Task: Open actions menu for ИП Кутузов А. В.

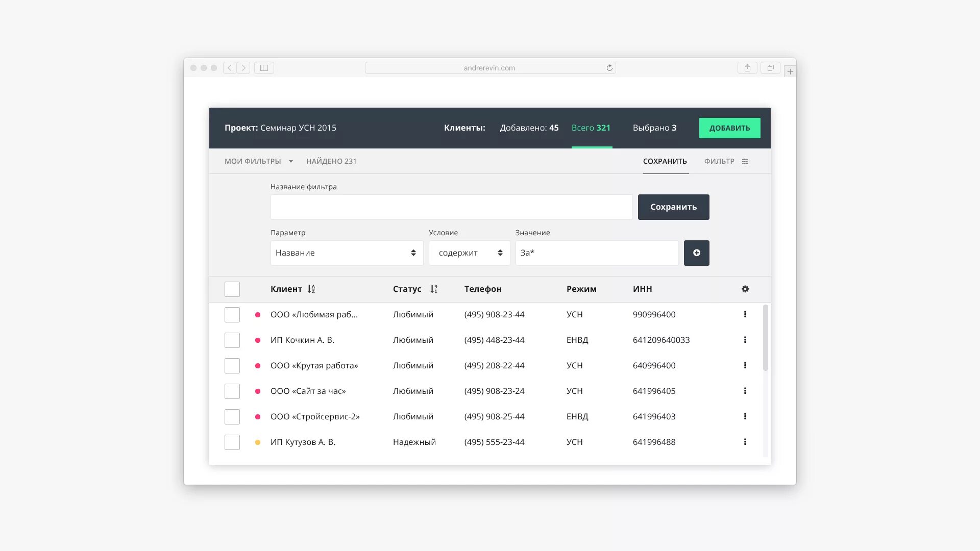Action: [745, 442]
